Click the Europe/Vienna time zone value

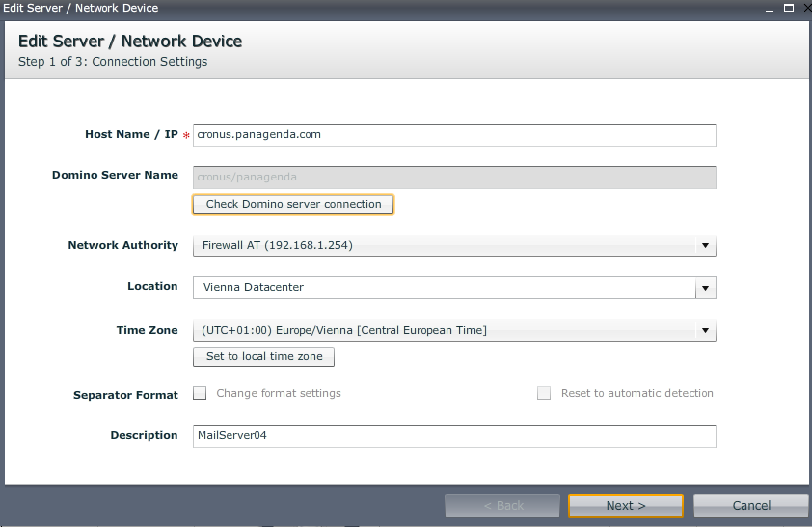pyautogui.click(x=444, y=331)
